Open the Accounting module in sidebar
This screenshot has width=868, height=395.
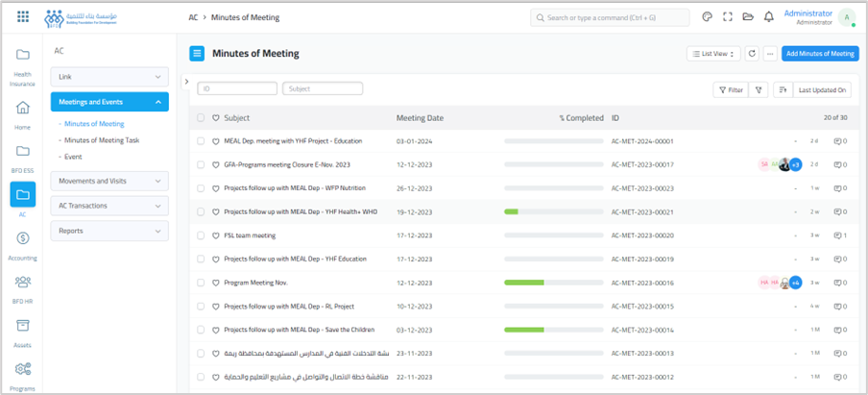click(23, 244)
